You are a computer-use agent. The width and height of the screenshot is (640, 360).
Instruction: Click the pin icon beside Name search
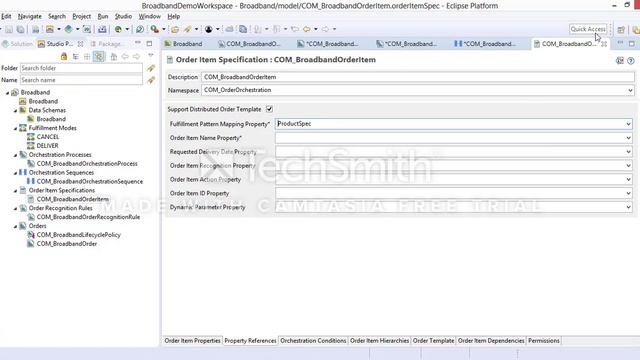click(151, 80)
